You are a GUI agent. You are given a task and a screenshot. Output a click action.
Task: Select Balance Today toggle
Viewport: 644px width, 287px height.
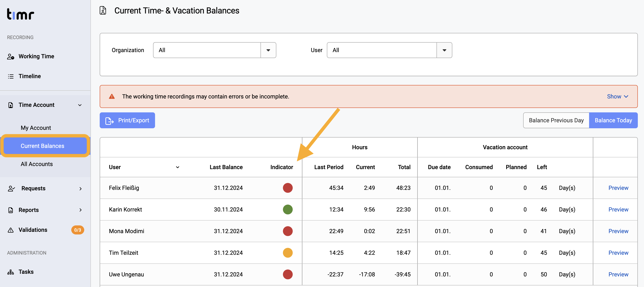[x=613, y=121]
